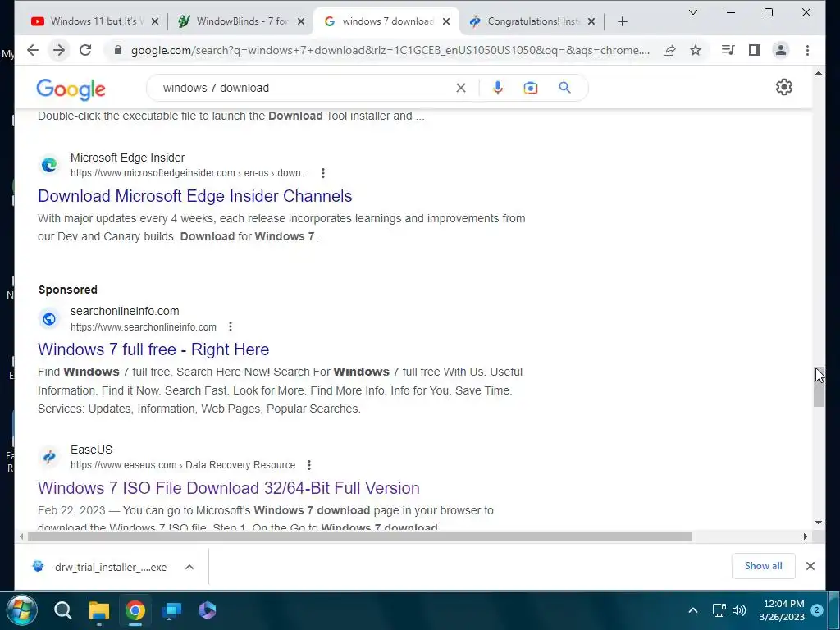840x630 pixels.
Task: Click the horizontal scroll right arrow
Action: pyautogui.click(x=805, y=536)
